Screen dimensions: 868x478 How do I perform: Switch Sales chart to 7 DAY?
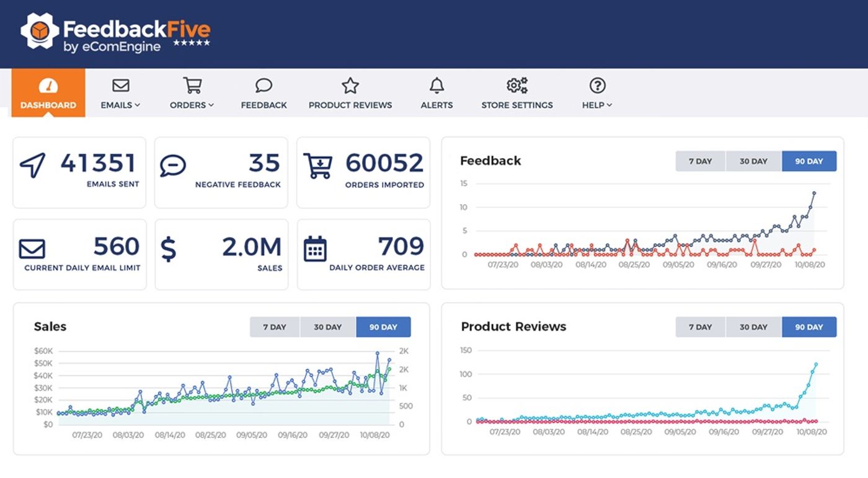(274, 327)
